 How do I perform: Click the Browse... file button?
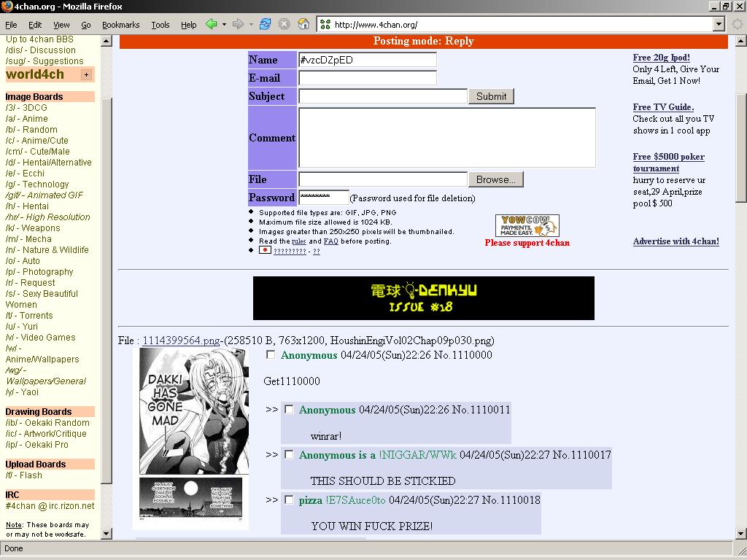coord(495,179)
